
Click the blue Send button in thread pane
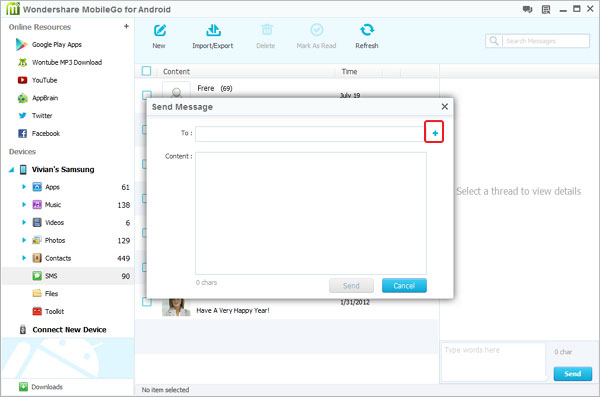coord(572,374)
